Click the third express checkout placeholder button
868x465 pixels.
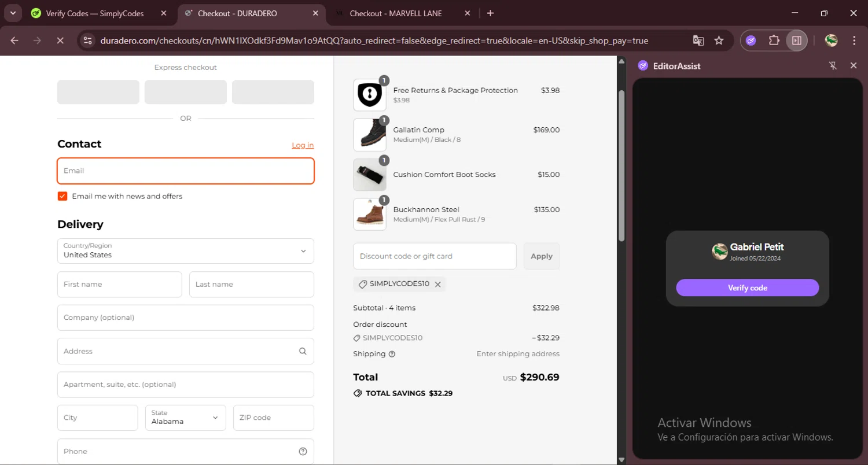click(x=273, y=92)
